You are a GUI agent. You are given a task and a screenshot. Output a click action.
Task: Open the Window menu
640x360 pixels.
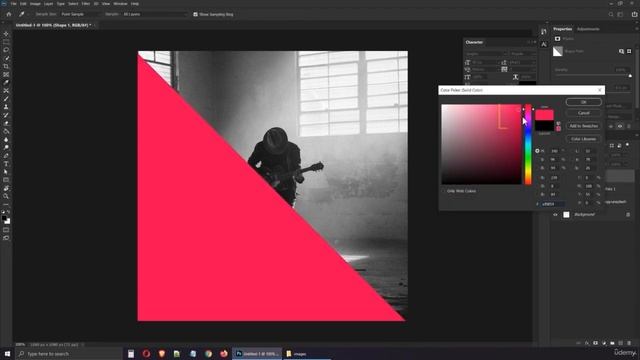click(x=120, y=4)
